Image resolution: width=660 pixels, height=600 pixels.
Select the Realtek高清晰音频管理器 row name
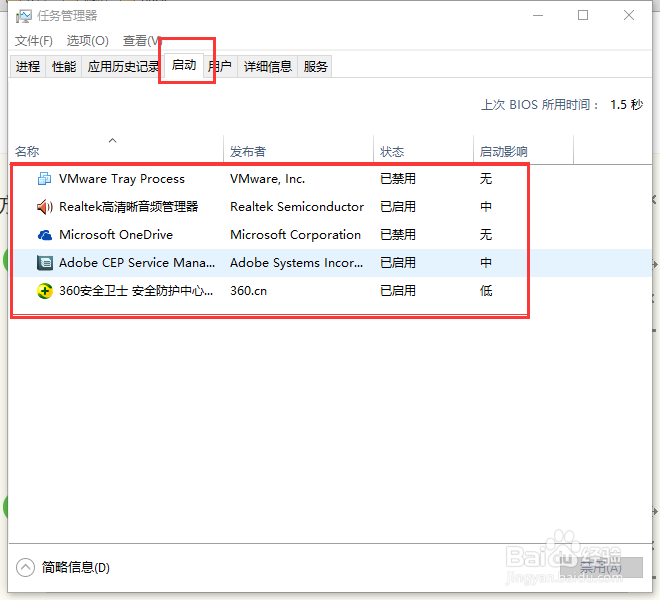[128, 207]
